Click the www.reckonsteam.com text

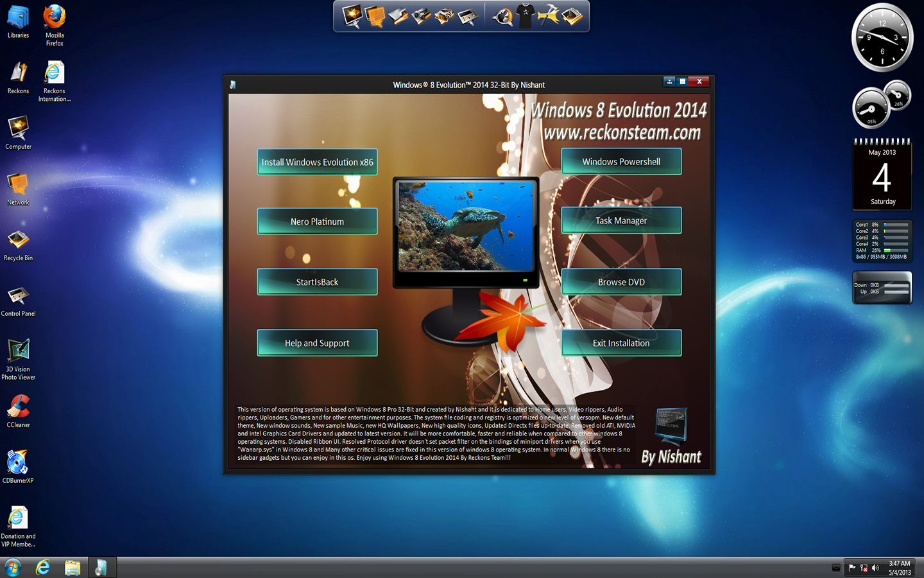click(x=622, y=132)
